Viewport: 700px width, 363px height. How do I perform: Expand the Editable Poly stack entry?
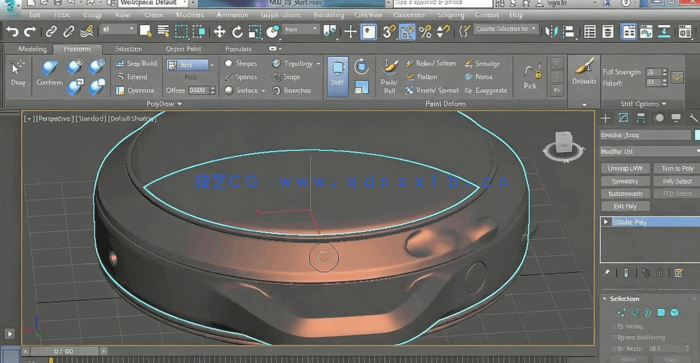point(606,222)
